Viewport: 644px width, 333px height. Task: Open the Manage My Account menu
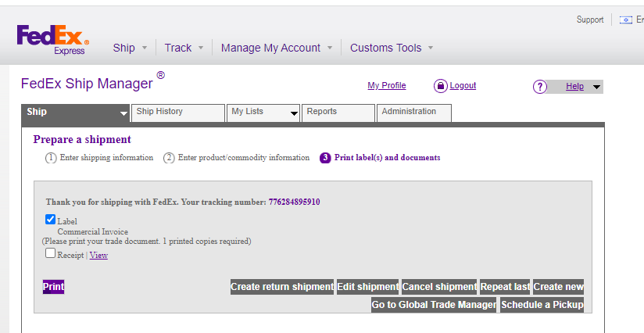click(x=270, y=48)
